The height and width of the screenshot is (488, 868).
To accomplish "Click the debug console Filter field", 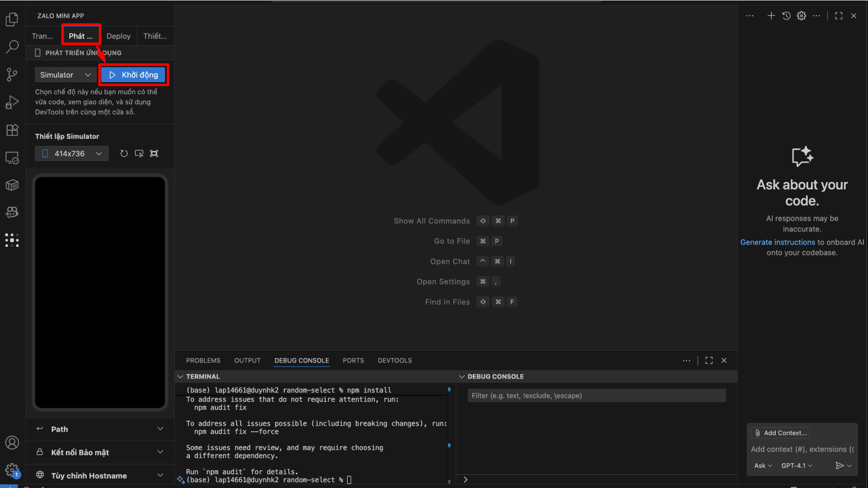I will 596,395.
